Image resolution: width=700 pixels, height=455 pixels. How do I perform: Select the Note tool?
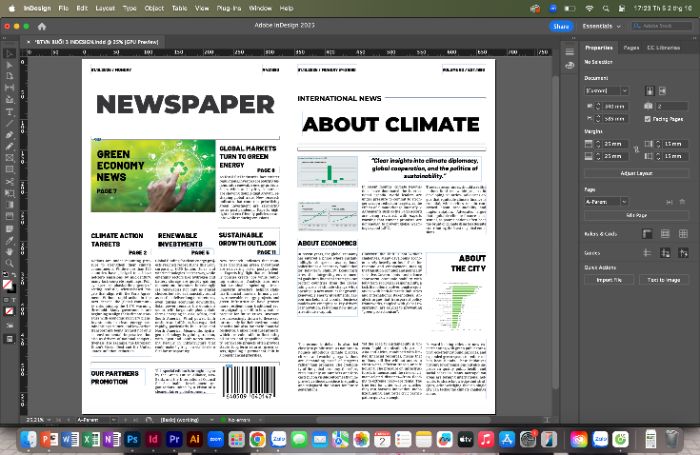(x=9, y=229)
